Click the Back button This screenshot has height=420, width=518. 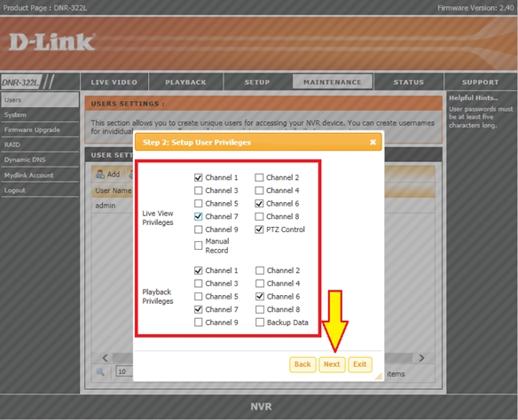coord(302,364)
